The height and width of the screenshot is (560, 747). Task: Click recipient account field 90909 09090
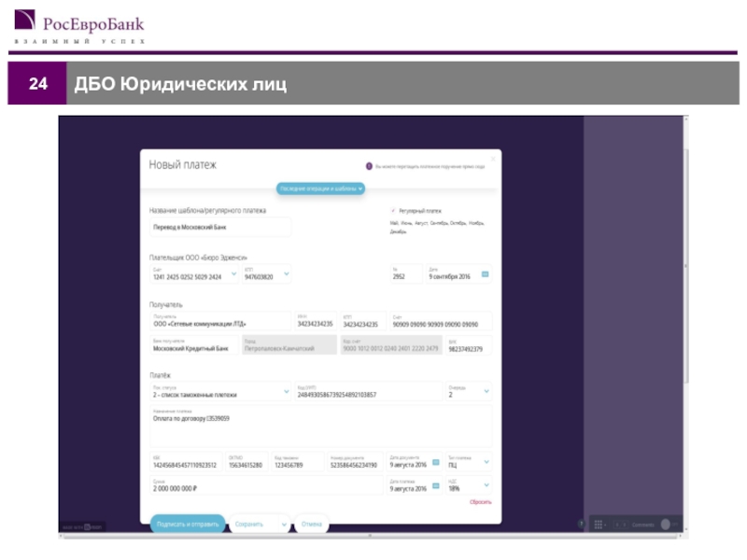441,321
